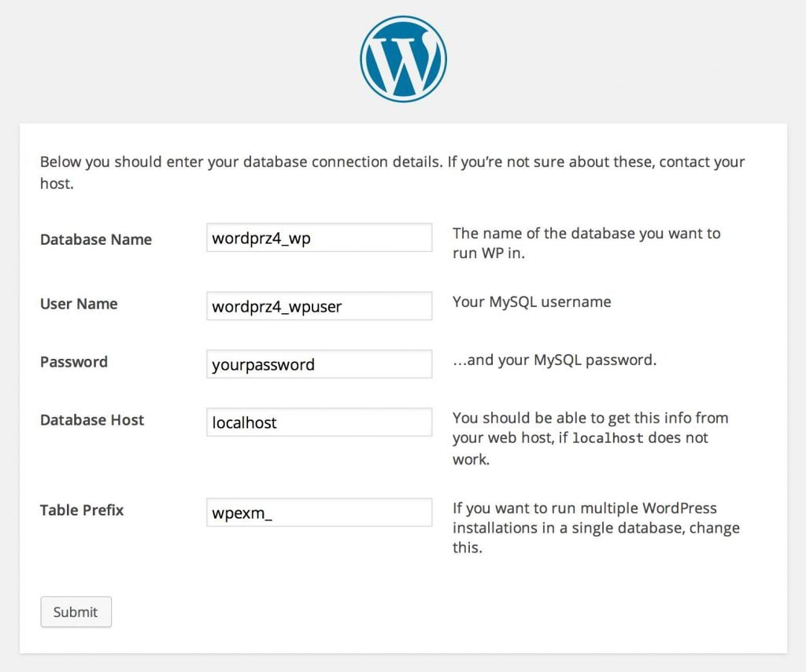806x672 pixels.
Task: Click the monospace "localhost" word in the hint
Action: pos(608,438)
